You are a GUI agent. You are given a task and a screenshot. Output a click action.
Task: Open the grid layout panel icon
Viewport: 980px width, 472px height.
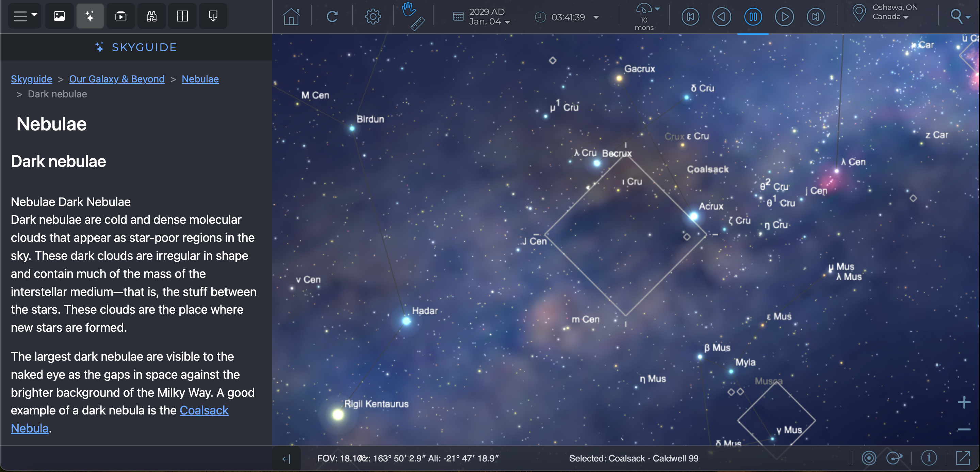click(182, 16)
